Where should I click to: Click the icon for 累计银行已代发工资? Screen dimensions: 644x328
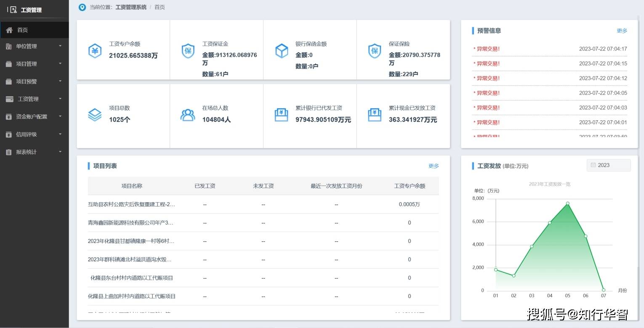pyautogui.click(x=281, y=115)
